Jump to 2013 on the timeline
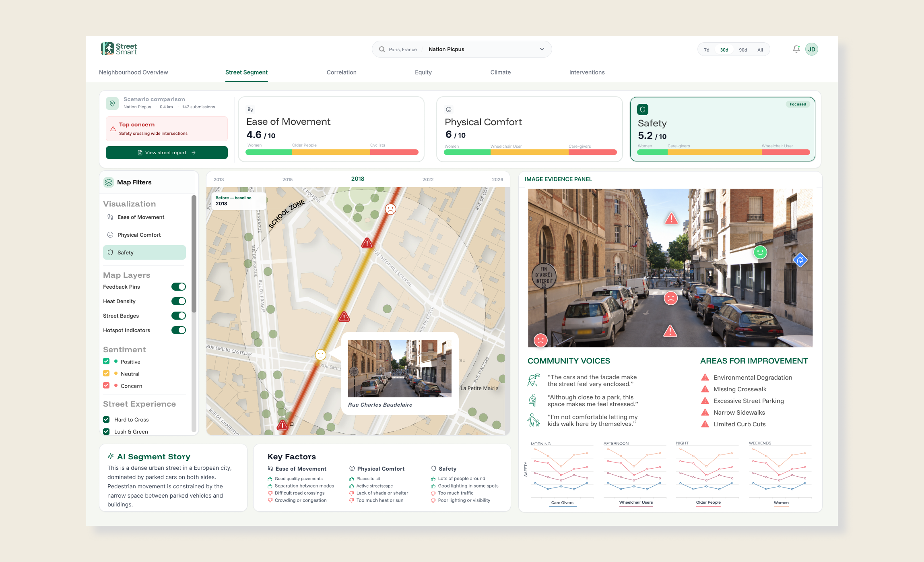924x562 pixels. (x=219, y=180)
